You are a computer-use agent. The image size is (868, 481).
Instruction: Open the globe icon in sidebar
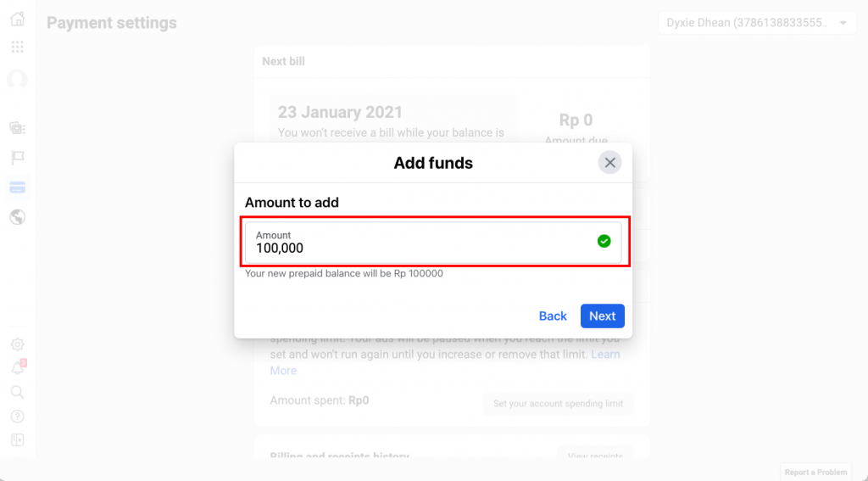(x=17, y=217)
